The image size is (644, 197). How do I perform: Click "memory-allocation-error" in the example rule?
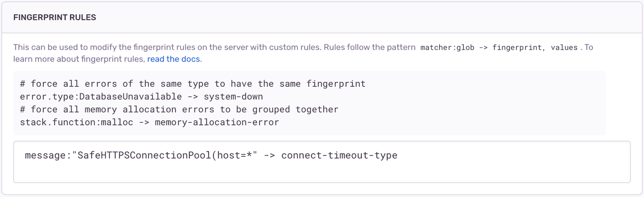pyautogui.click(x=216, y=122)
